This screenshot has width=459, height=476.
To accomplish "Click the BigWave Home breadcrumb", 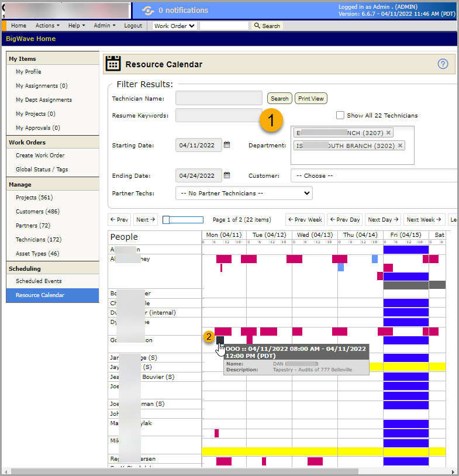I will [x=30, y=39].
